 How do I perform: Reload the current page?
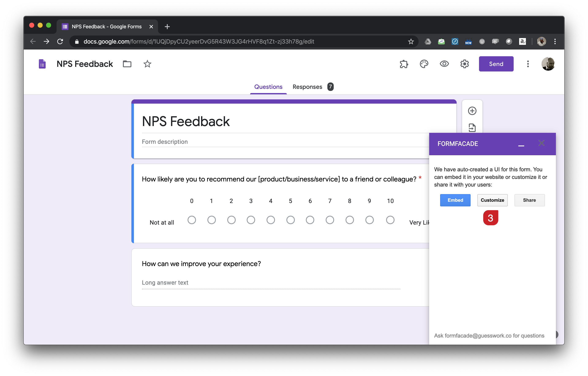tap(60, 41)
